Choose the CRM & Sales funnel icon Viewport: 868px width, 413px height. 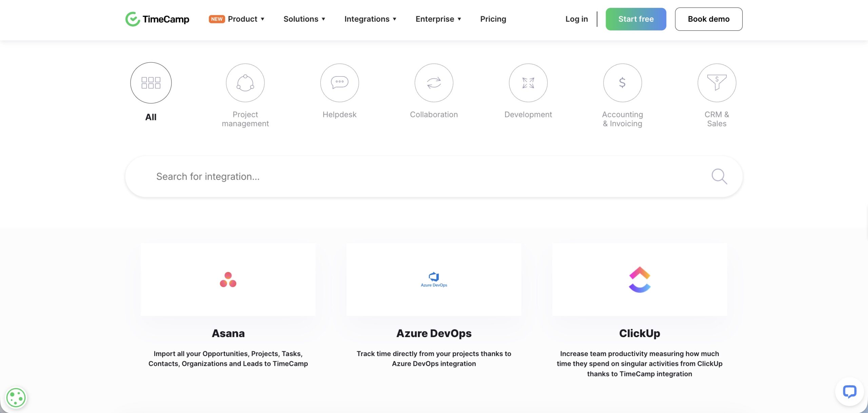click(x=716, y=83)
